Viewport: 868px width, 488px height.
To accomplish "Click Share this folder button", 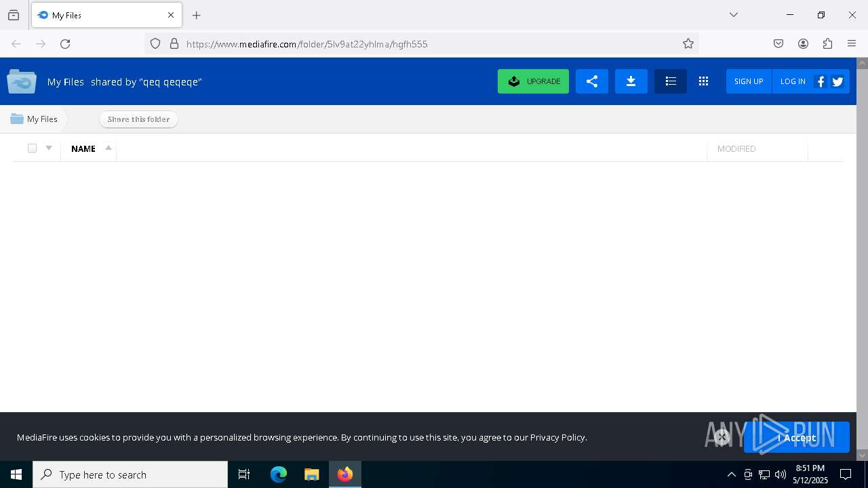I will pos(138,119).
